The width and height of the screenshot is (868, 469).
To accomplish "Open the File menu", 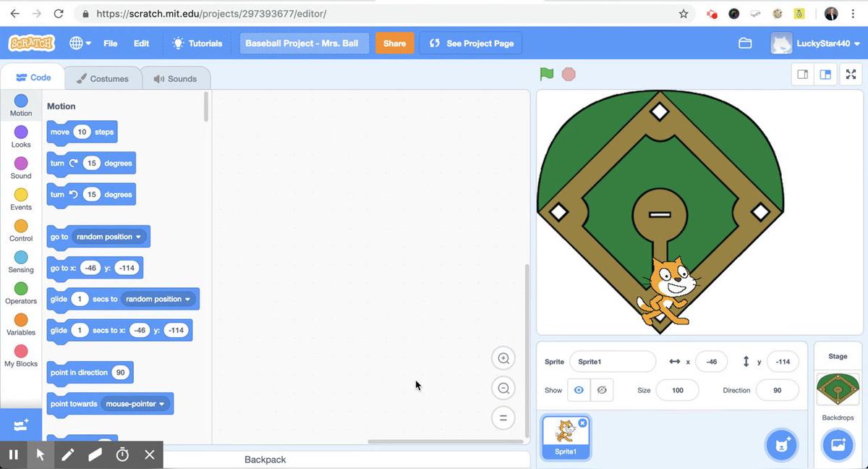I will pyautogui.click(x=110, y=43).
